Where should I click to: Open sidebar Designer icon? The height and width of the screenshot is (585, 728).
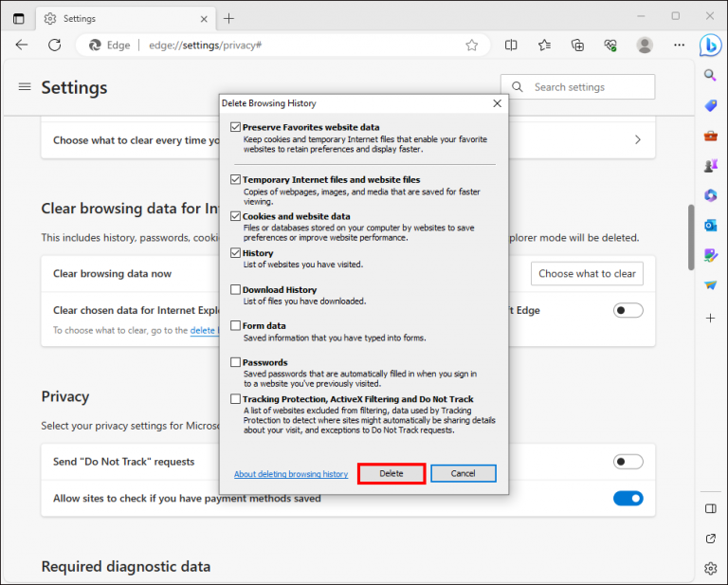710,255
